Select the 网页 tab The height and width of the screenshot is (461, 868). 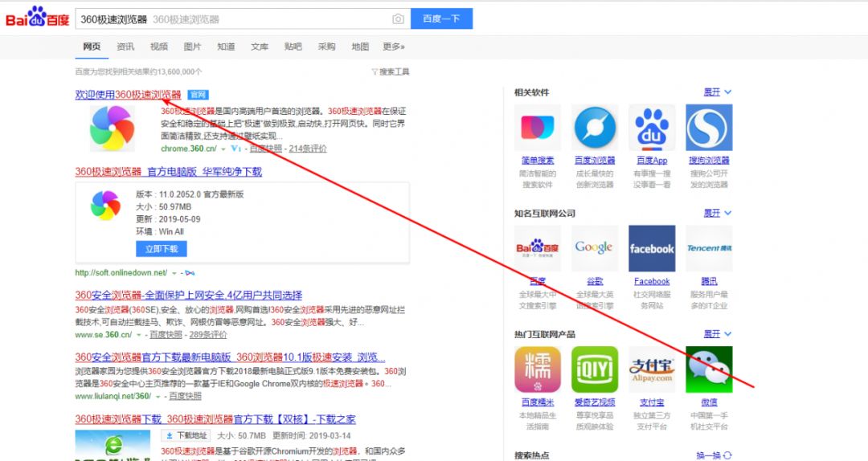pos(92,47)
